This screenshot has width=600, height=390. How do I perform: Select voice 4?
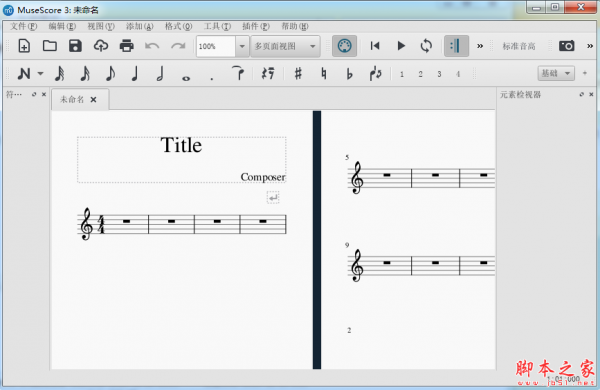[x=458, y=74]
